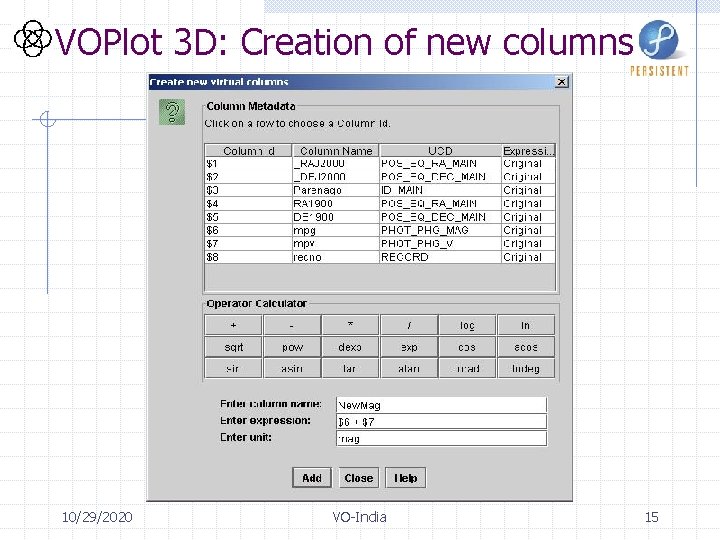The image size is (720, 540).
Task: Click the _DEJ2000 column name cell
Action: pos(336,177)
